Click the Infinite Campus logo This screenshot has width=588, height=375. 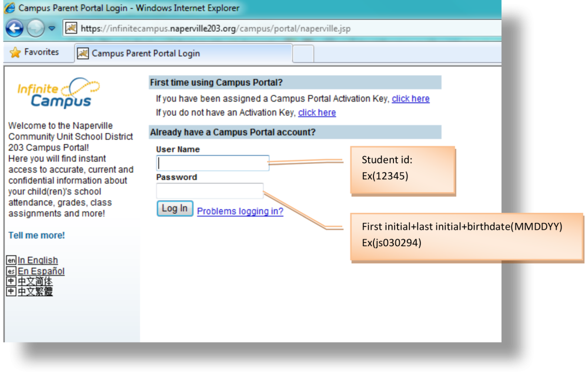[58, 93]
